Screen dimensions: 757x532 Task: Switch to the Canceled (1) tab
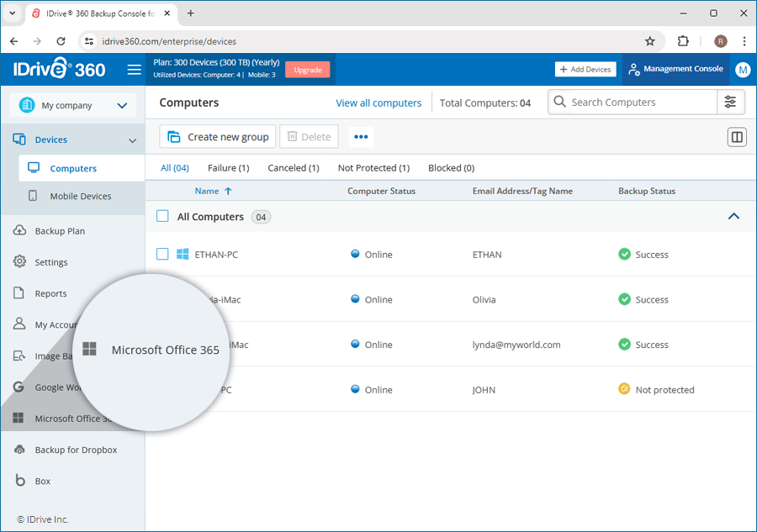[x=294, y=168]
